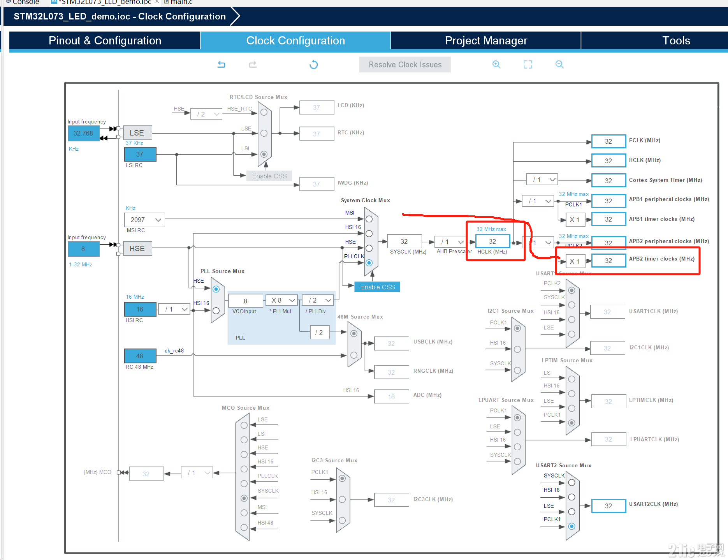Click the APB2 timer clocks value box
The image size is (728, 560).
click(x=609, y=261)
